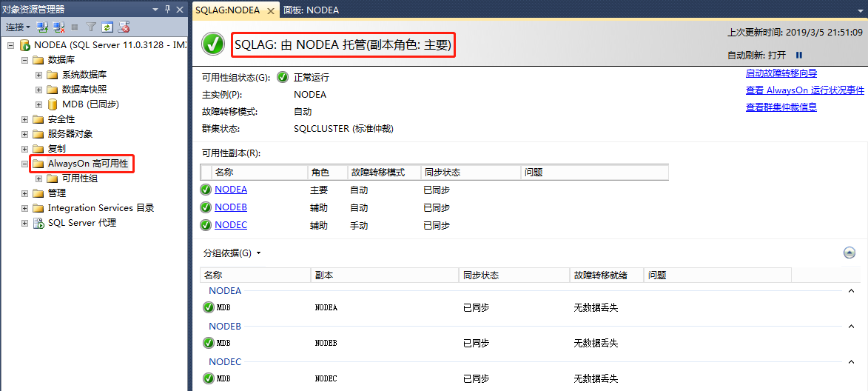Collapse the AlwaysOn 高可用性 node
This screenshot has width=868, height=391.
pyautogui.click(x=25, y=164)
